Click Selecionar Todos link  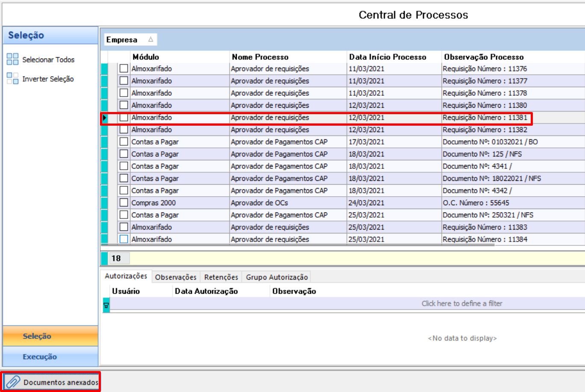pyautogui.click(x=48, y=59)
